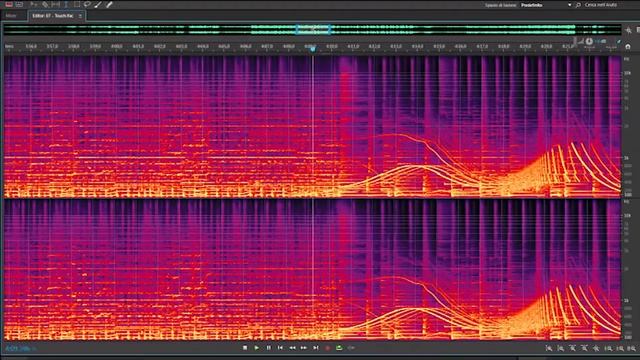Image resolution: width=640 pixels, height=360 pixels.
Task: Select the Paintbrush Selection tool
Action: point(98,4)
